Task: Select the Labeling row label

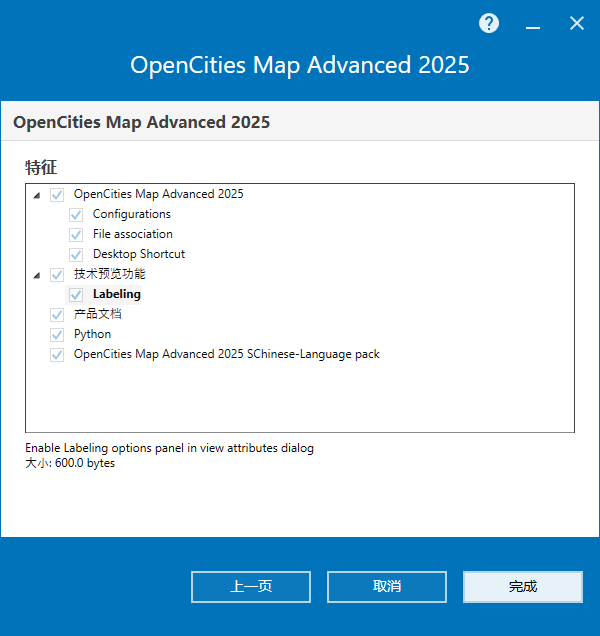Action: coord(116,294)
